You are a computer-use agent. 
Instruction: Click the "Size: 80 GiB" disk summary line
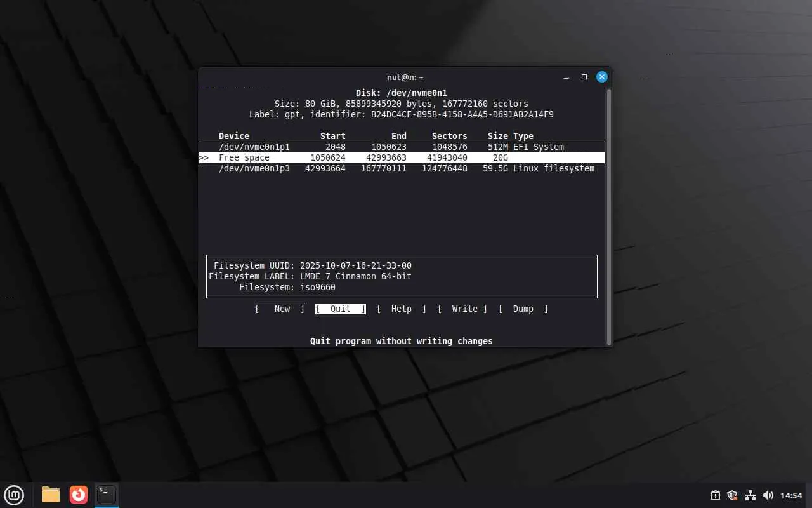[x=402, y=104]
